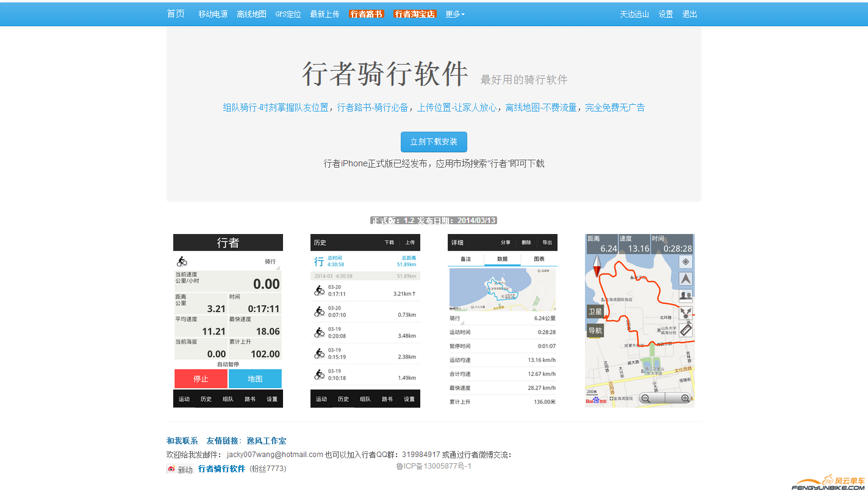Click the 退出 logout link
Image resolution: width=868 pixels, height=493 pixels.
[x=689, y=14]
